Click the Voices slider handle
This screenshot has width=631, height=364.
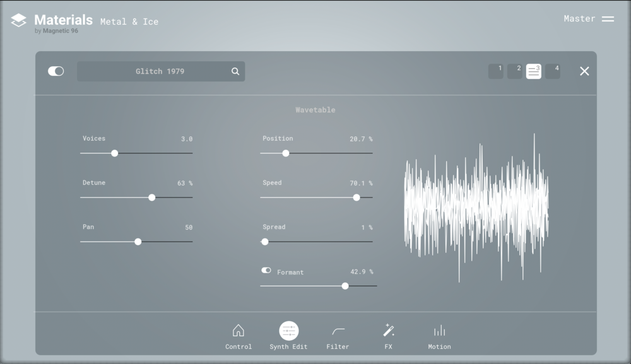[x=115, y=153]
